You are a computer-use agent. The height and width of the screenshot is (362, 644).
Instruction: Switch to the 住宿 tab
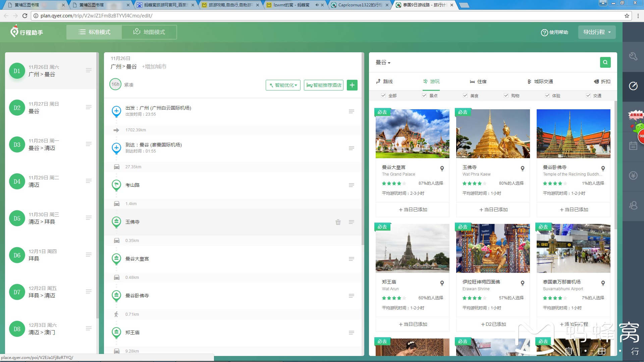478,81
